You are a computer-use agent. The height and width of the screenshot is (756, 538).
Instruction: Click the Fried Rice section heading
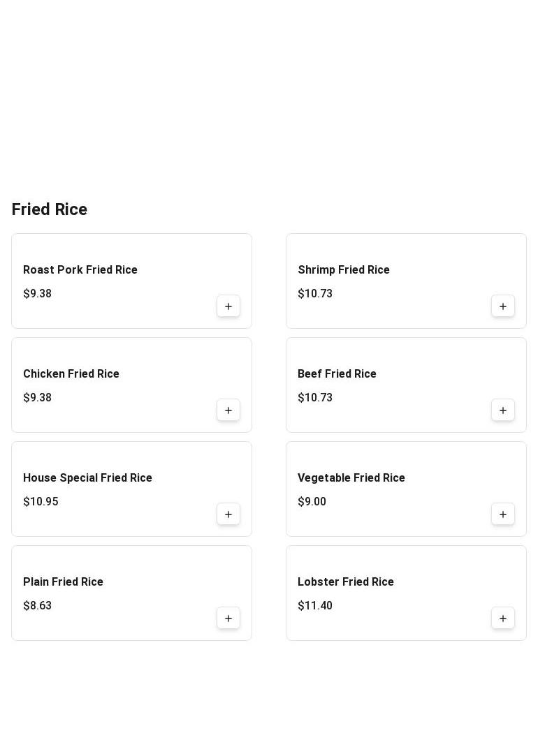click(x=50, y=210)
